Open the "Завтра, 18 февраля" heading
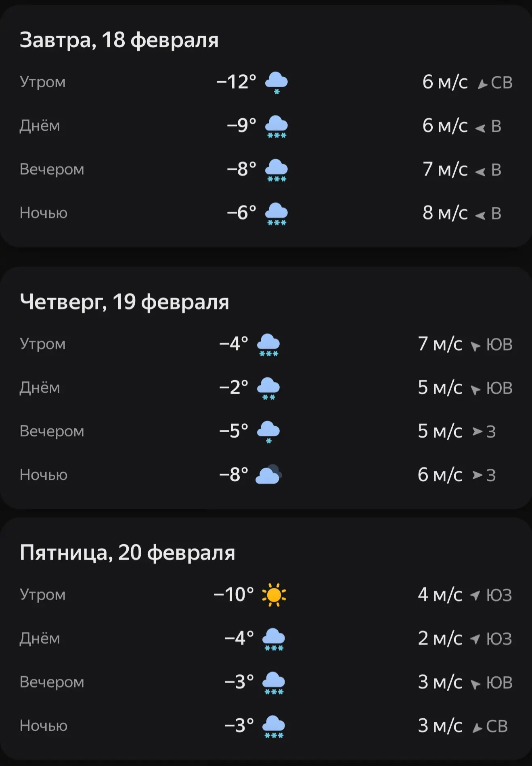This screenshot has height=766, width=532. click(119, 40)
